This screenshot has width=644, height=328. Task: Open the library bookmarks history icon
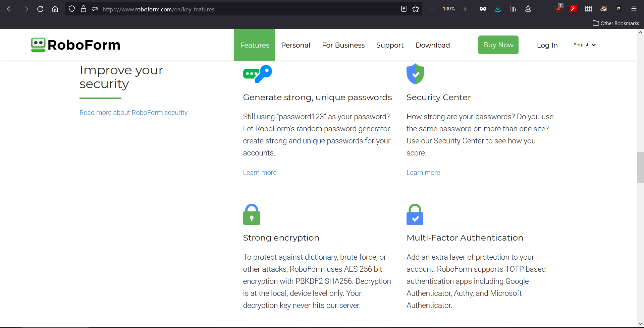[513, 9]
